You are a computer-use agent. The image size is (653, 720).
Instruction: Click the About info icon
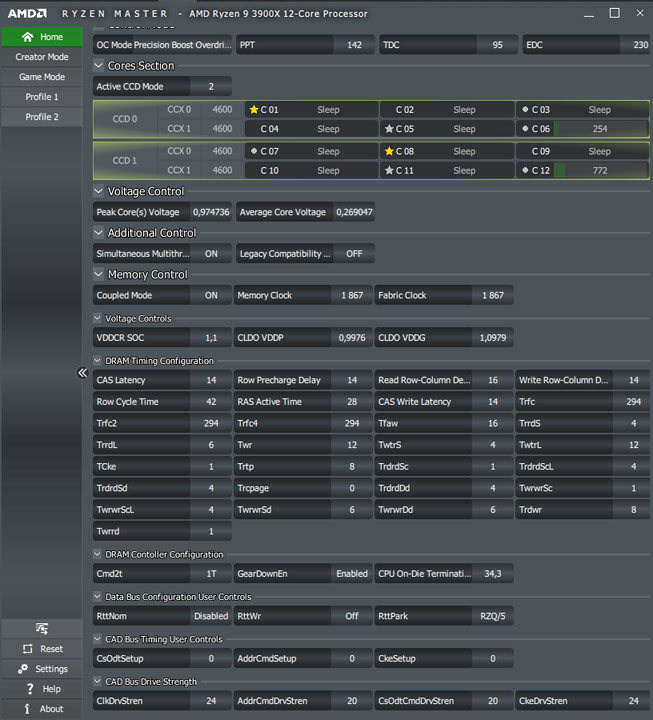pos(27,709)
